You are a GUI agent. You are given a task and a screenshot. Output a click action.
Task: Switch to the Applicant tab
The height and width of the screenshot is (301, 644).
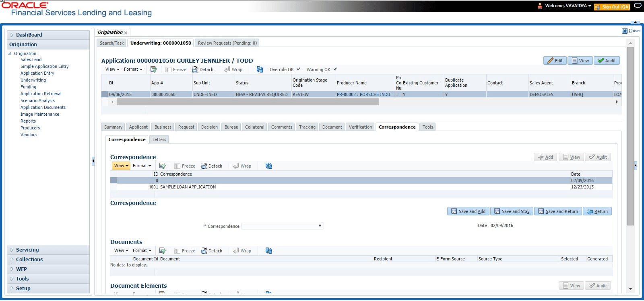click(x=138, y=127)
